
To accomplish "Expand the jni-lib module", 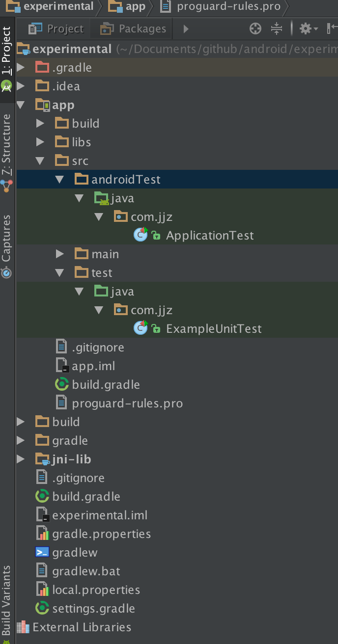I will pos(21,459).
